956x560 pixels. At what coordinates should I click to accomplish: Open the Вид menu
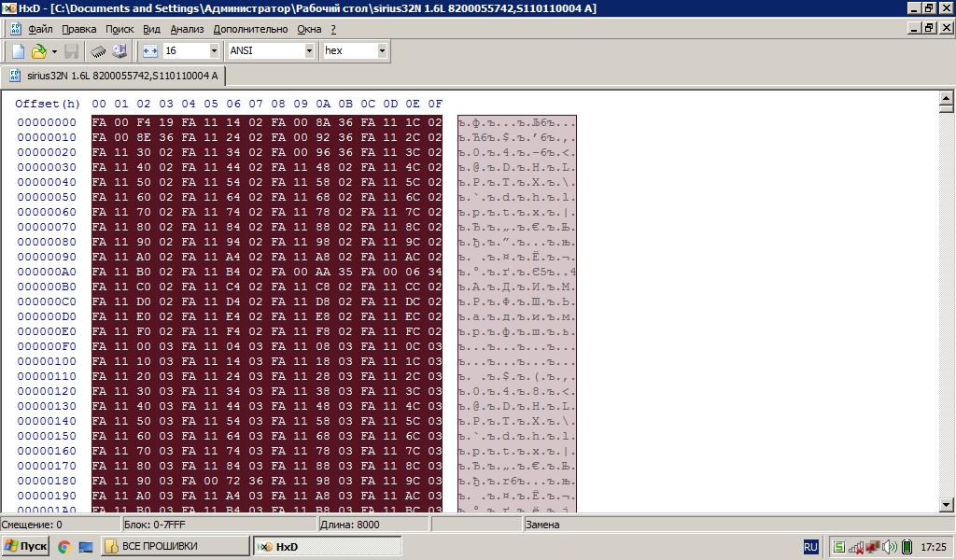[151, 29]
